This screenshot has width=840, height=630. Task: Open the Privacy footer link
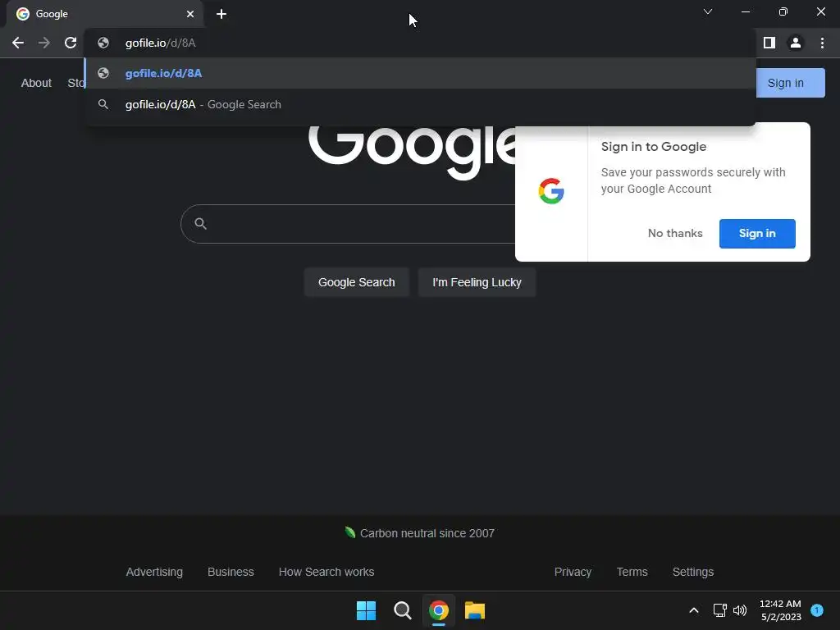point(573,572)
